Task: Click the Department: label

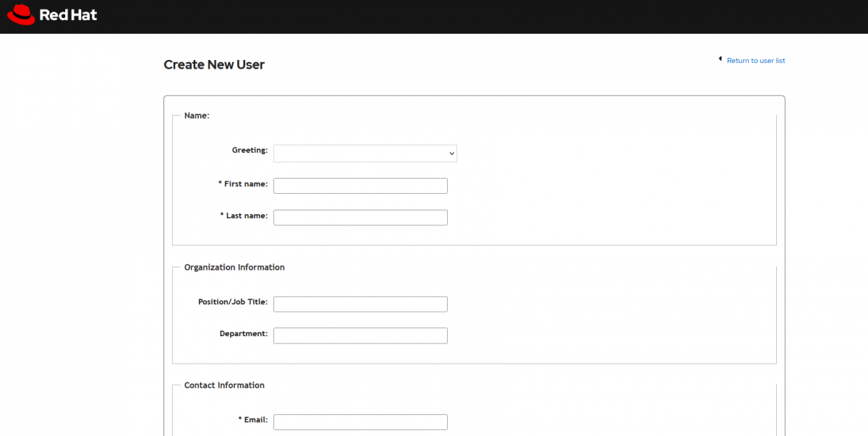Action: [244, 333]
